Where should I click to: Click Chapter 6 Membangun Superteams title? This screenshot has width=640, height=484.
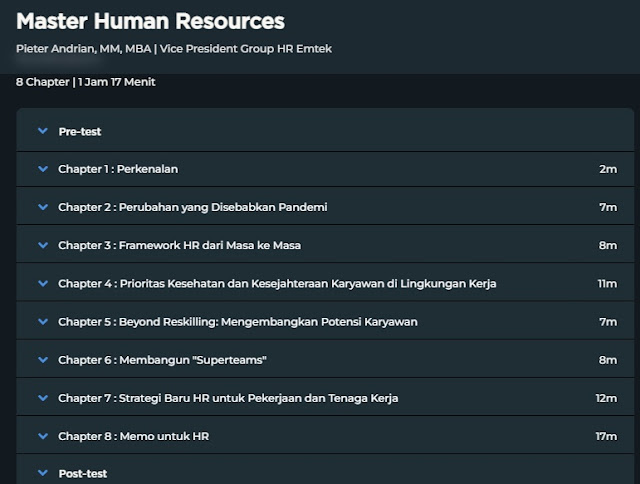(x=162, y=359)
